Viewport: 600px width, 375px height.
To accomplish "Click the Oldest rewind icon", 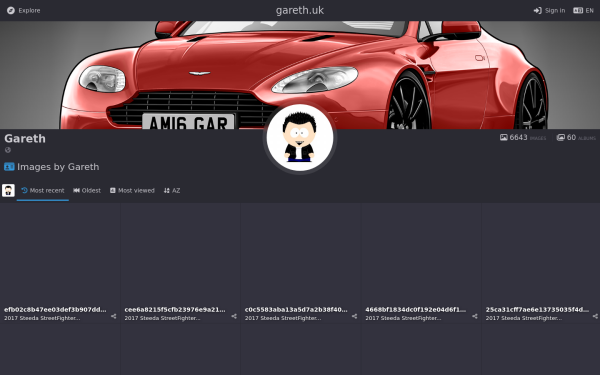I will tap(76, 190).
